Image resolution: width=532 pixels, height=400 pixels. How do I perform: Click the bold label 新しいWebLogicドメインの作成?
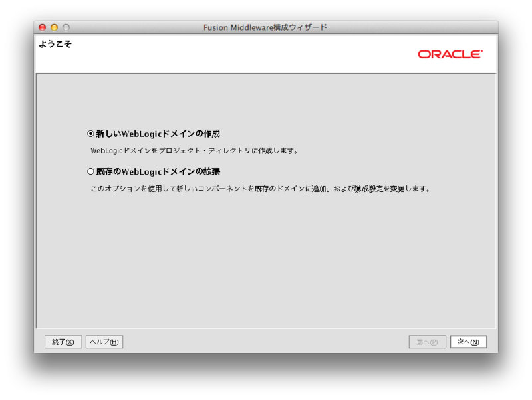pyautogui.click(x=160, y=132)
